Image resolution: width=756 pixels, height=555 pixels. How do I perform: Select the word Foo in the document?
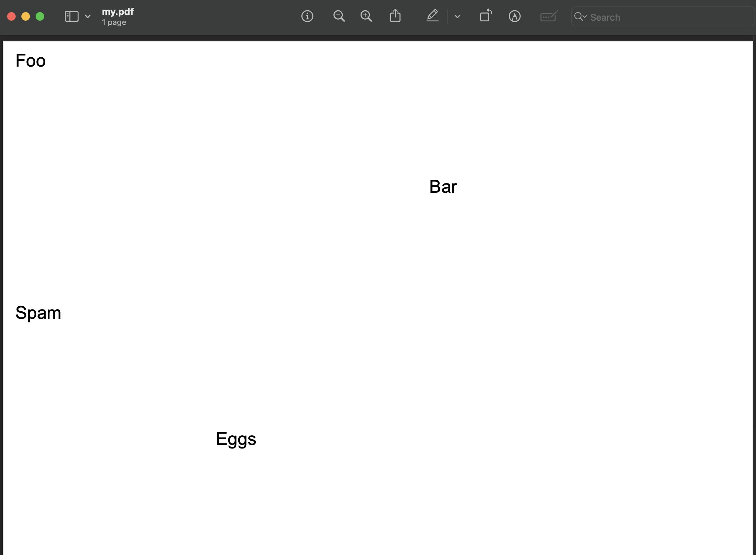click(30, 61)
